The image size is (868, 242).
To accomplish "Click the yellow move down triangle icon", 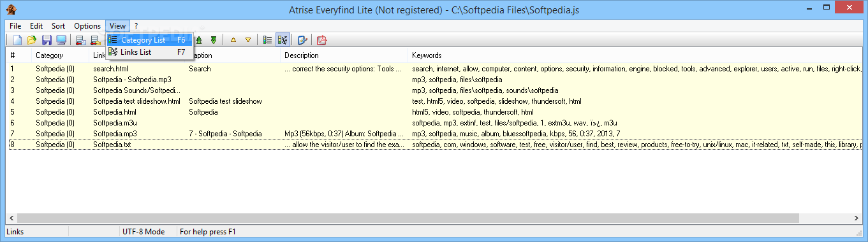I will tap(248, 40).
